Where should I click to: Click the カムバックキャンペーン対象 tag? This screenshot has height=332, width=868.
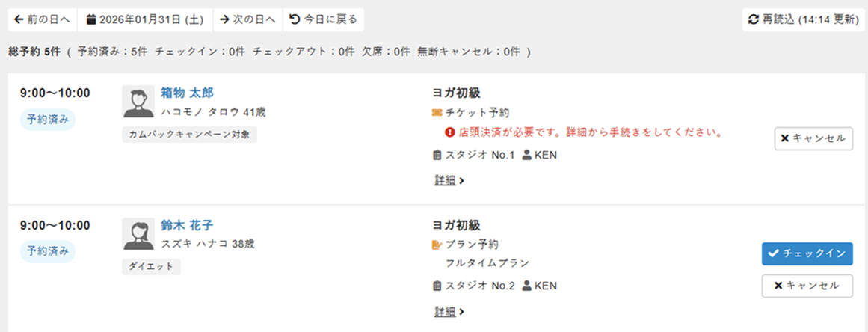click(189, 135)
